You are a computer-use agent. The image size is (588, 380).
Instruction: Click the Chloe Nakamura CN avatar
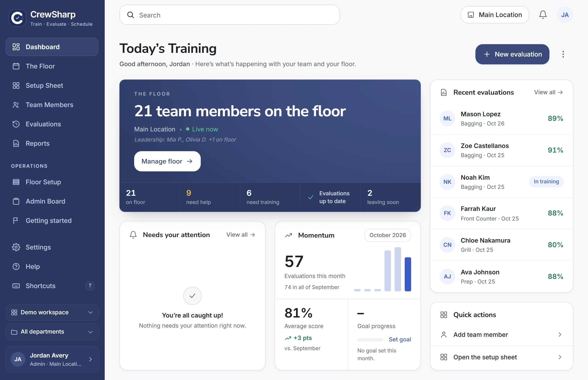(447, 245)
